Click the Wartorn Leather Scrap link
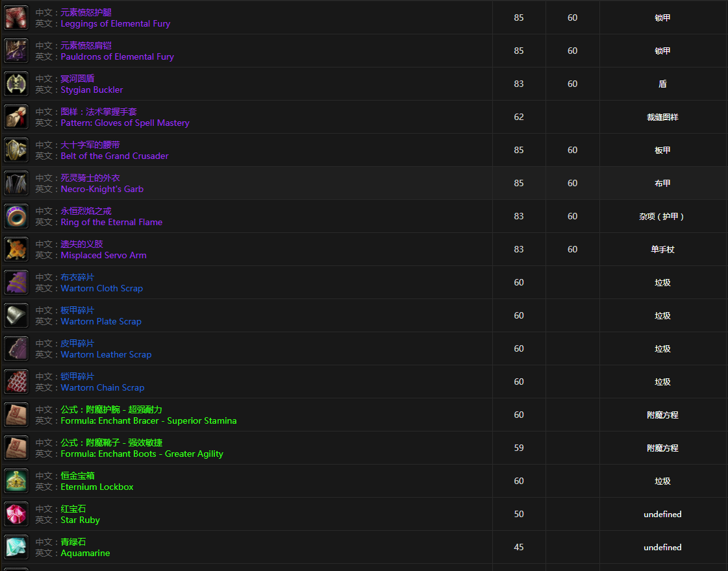The height and width of the screenshot is (571, 728). pyautogui.click(x=107, y=354)
